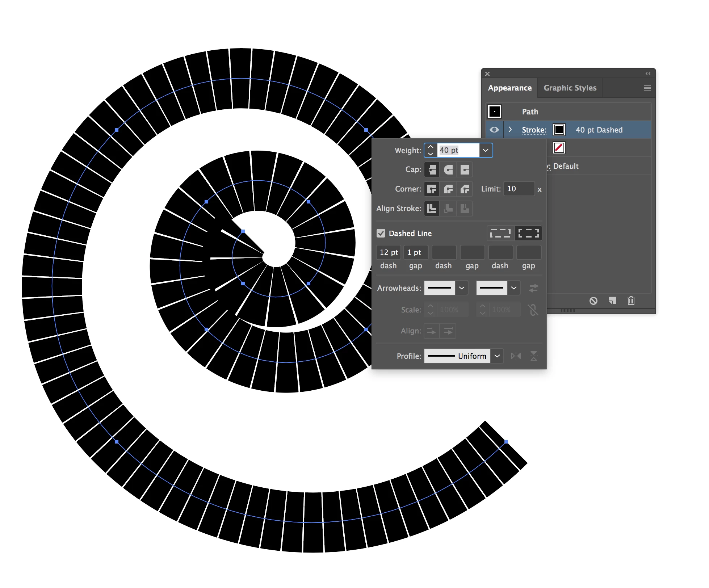Screen dimensions: 709x588
Task: Select the Round Cap icon
Action: pos(448,169)
